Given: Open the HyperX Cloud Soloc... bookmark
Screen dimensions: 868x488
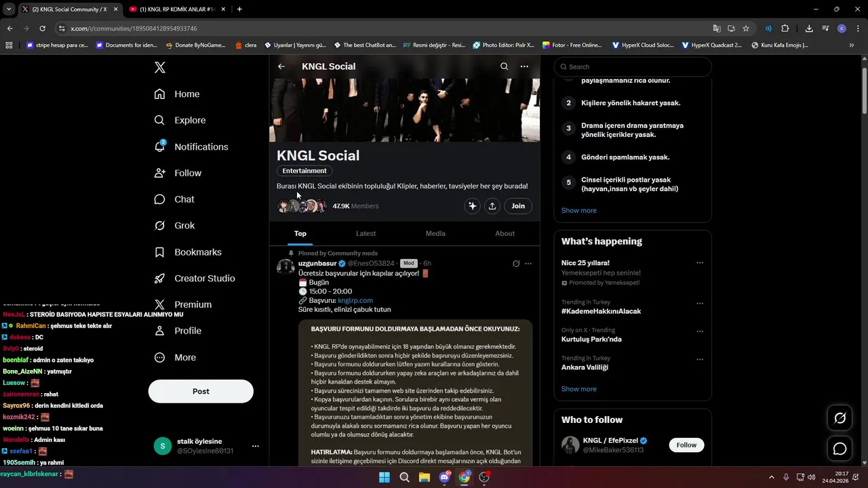Looking at the screenshot, I should coord(643,45).
